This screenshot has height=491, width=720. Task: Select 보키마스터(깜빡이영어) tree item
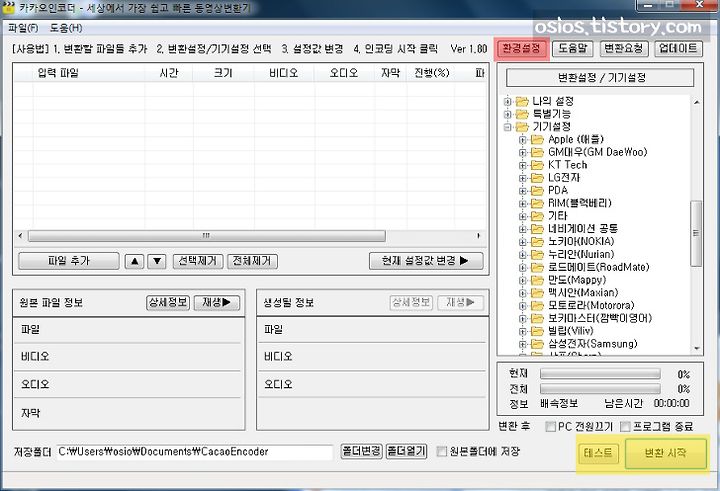600,318
